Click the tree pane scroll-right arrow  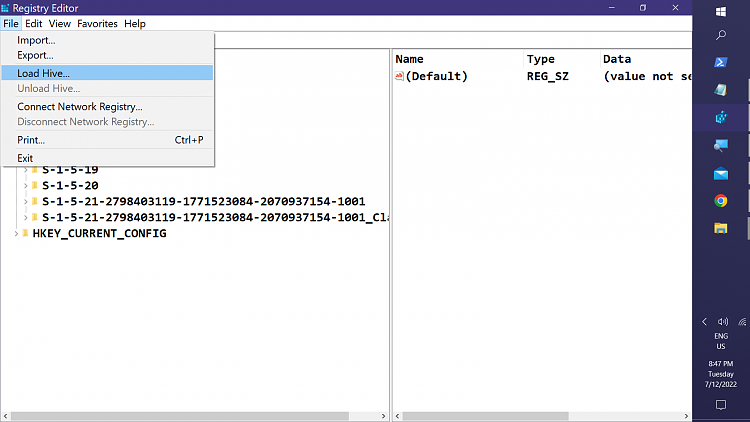click(x=383, y=416)
